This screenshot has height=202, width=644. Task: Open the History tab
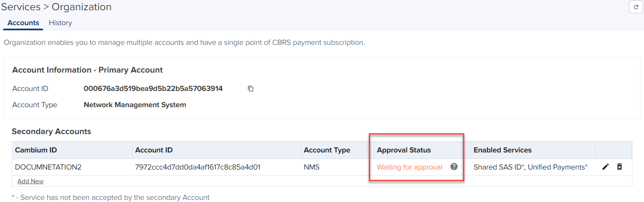[x=60, y=23]
